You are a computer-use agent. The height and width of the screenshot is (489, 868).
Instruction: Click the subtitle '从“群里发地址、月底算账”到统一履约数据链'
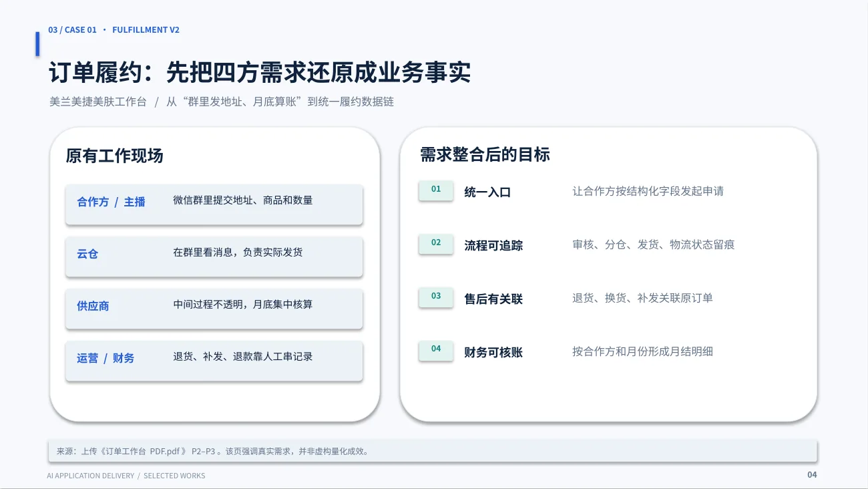click(x=280, y=102)
